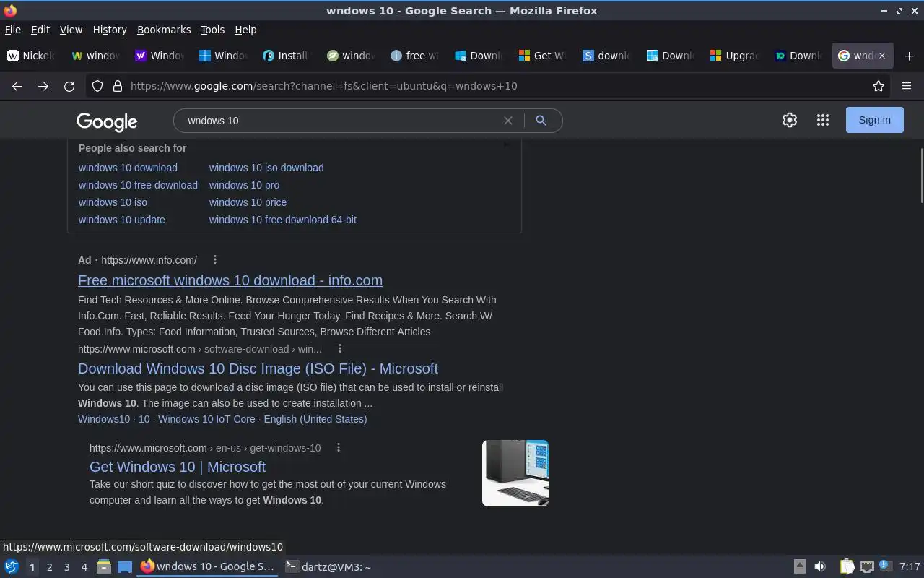Search 'windows 10 free download 64-bit' suggestion

coord(283,220)
